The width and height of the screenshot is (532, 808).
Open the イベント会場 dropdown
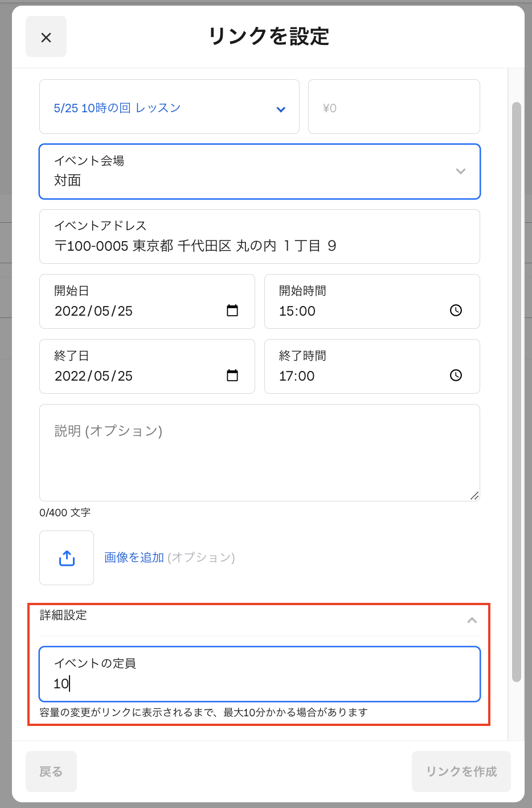460,172
